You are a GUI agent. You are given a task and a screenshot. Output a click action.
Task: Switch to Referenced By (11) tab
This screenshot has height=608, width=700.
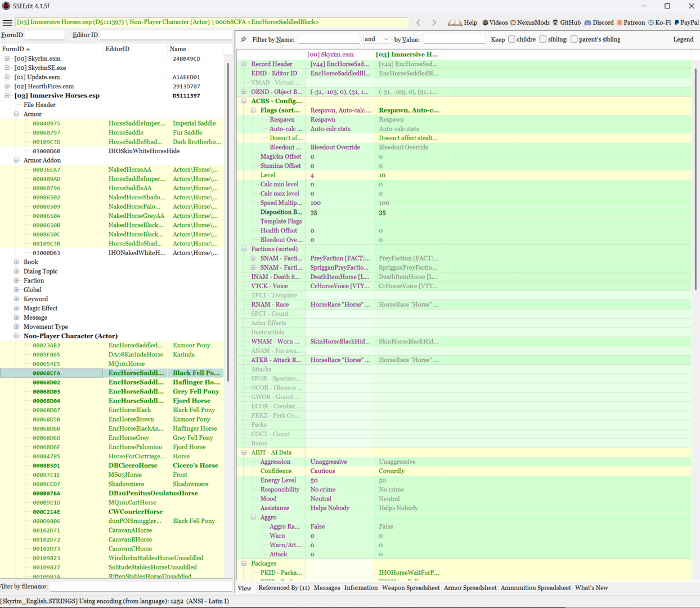coord(284,588)
